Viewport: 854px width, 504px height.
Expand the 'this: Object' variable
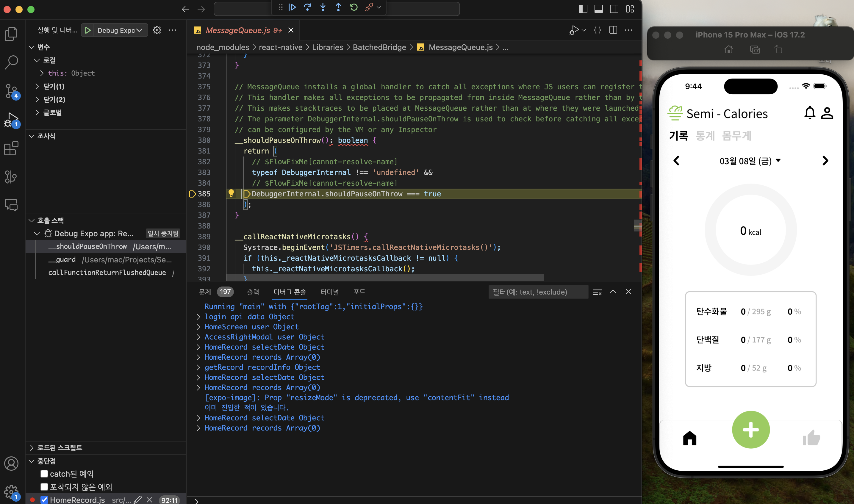pos(42,73)
